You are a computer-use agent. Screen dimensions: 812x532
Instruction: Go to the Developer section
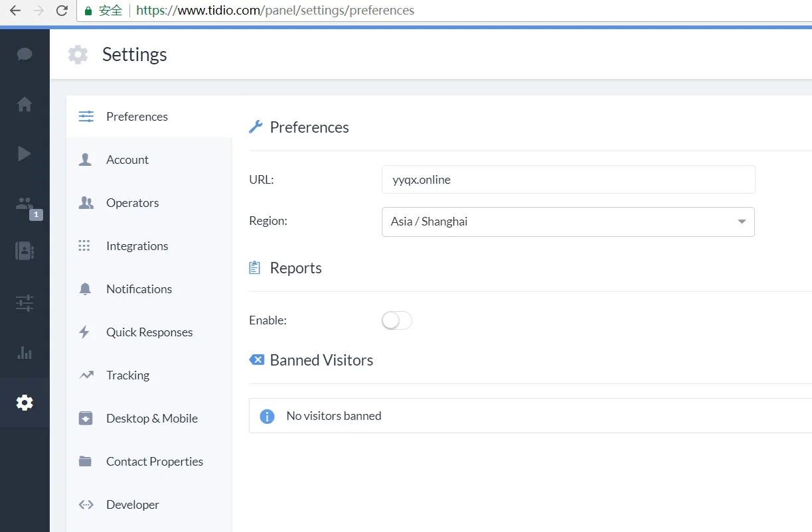133,505
